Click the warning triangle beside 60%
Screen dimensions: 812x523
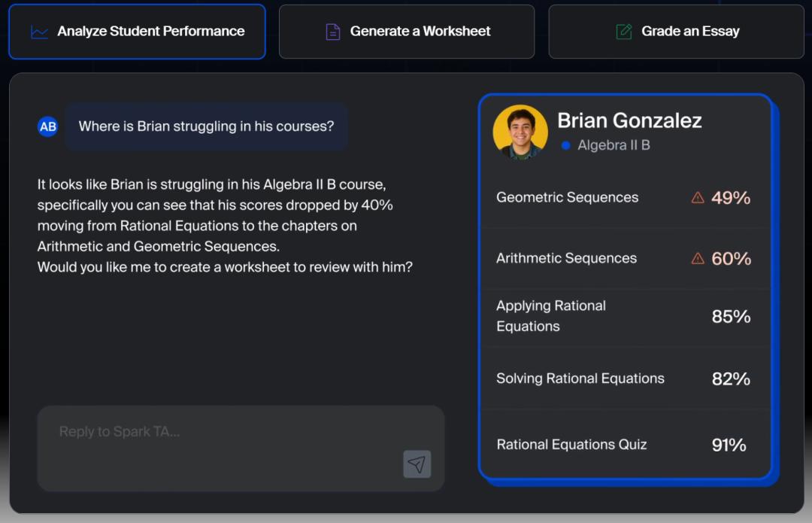click(698, 259)
